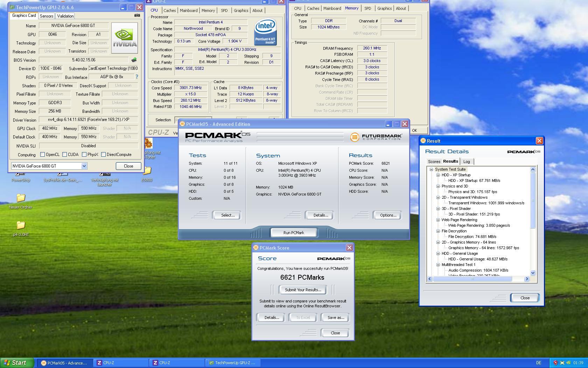Click the PCMark05 progress bar
The height and width of the screenshot is (368, 588).
coord(300,137)
